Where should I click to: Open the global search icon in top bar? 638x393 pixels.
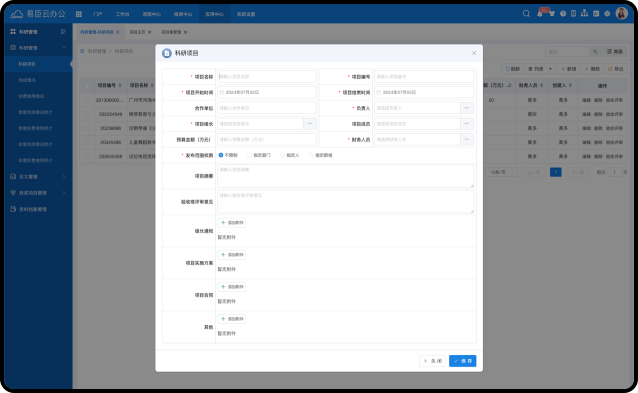point(526,14)
